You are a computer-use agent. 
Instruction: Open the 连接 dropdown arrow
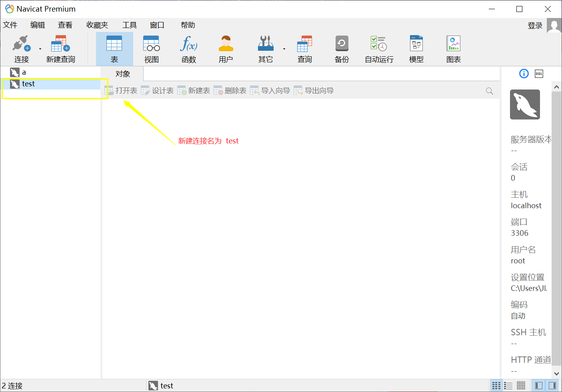pos(40,49)
